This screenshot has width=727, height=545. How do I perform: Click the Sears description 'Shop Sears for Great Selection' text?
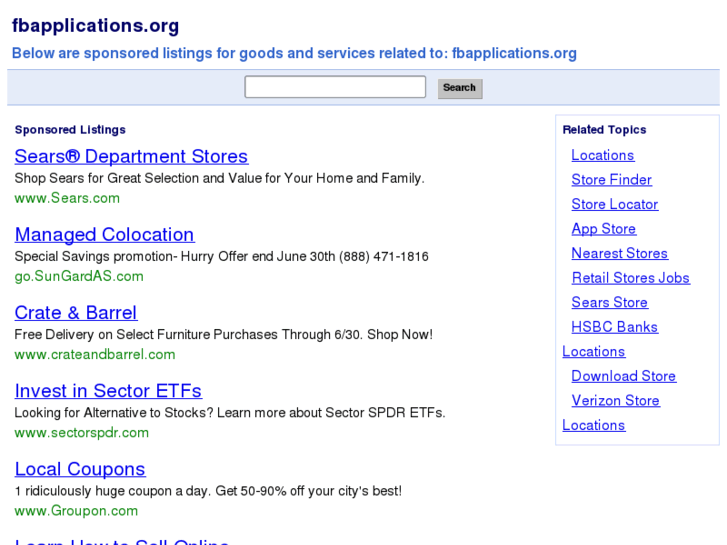pyautogui.click(x=219, y=178)
